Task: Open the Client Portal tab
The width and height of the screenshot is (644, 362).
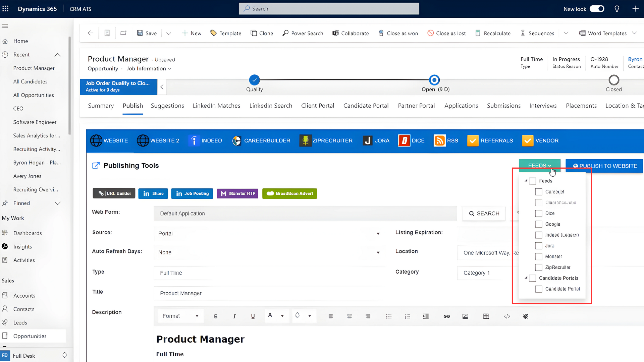Action: (x=318, y=106)
